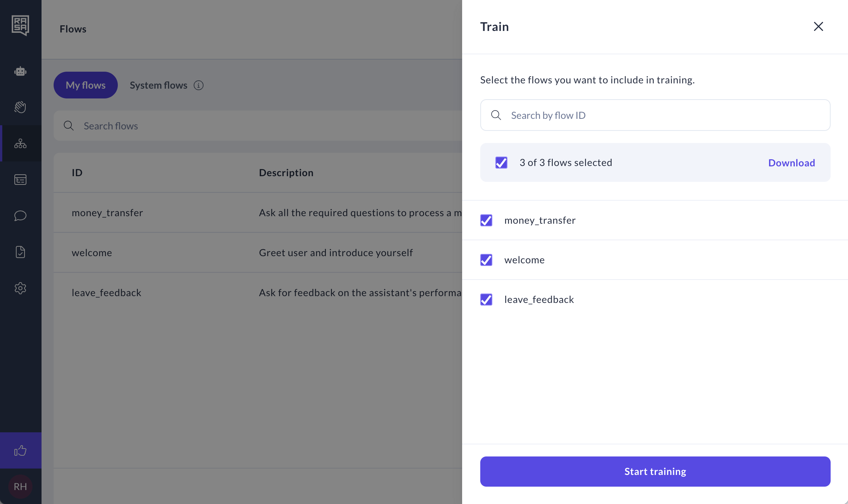Switch to the System flows tab
Image resolution: width=848 pixels, height=504 pixels.
click(x=159, y=85)
